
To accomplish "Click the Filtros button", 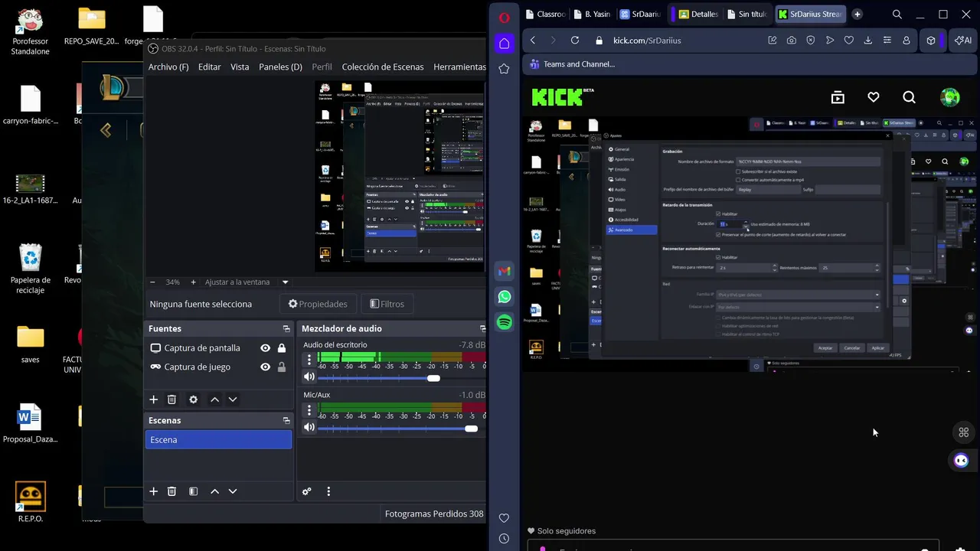I will click(387, 304).
